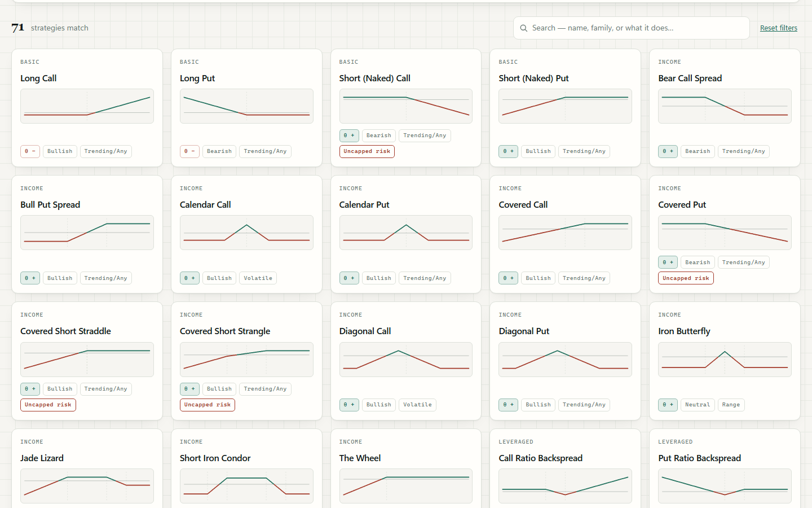The image size is (812, 508).
Task: Click the theta plus badge on Short Put
Action: pyautogui.click(x=508, y=151)
